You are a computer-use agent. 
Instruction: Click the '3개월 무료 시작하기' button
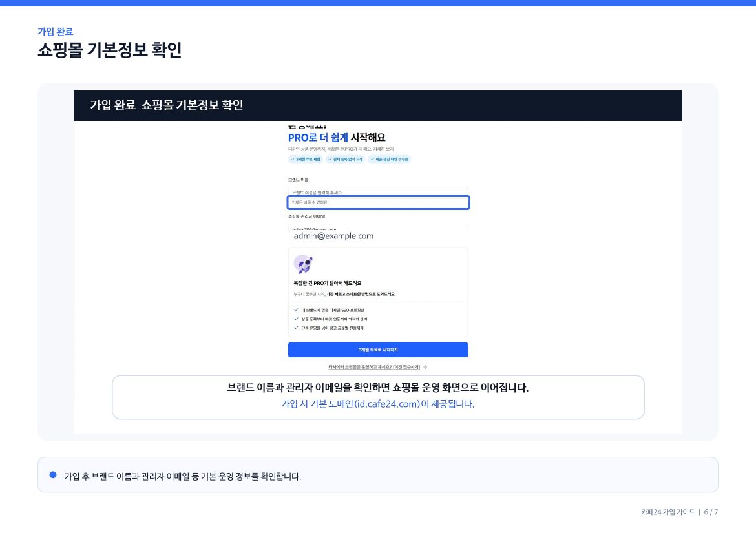tap(378, 350)
